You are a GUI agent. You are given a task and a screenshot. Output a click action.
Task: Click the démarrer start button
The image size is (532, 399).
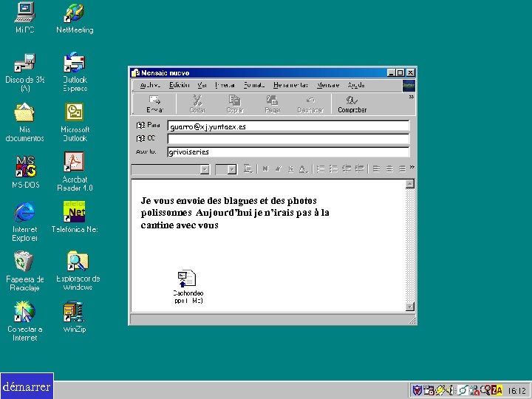click(x=27, y=386)
